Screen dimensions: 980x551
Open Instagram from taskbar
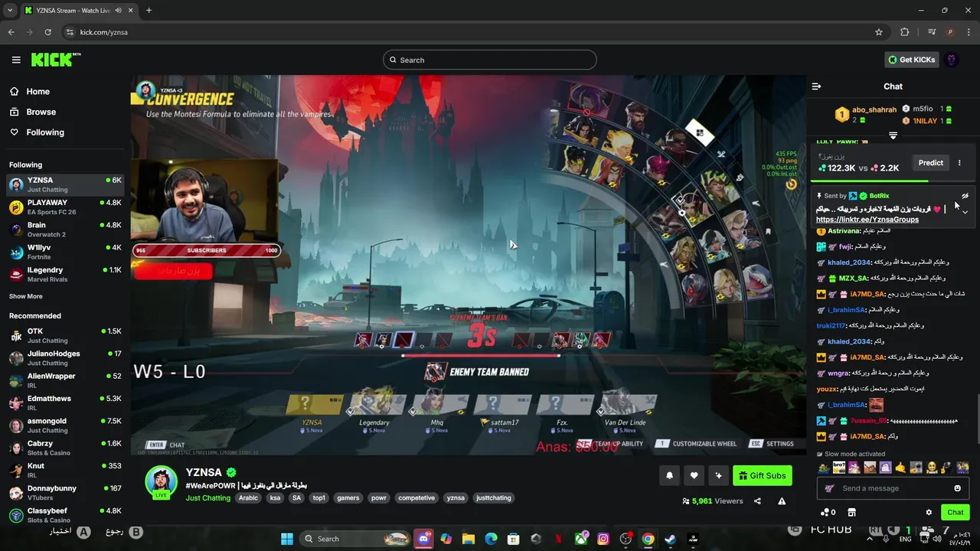pyautogui.click(x=603, y=539)
